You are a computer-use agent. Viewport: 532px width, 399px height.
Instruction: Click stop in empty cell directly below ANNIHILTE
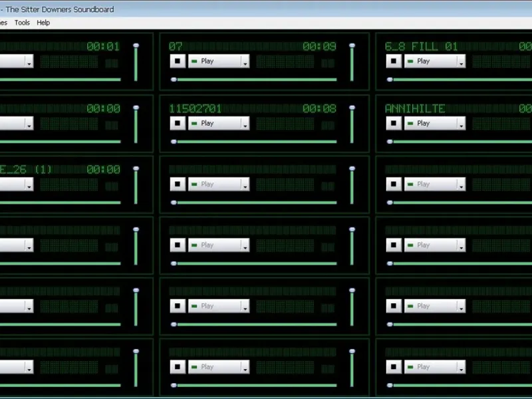coord(394,184)
